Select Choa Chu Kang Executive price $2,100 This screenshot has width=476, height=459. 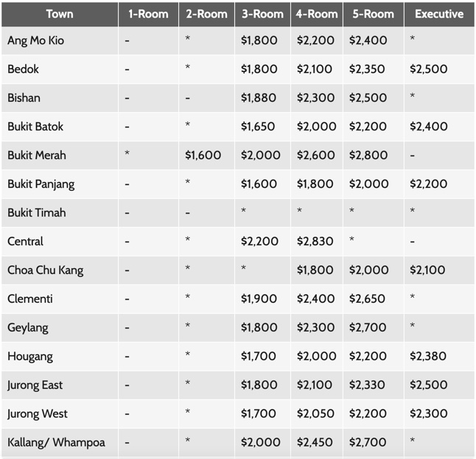pos(427,270)
